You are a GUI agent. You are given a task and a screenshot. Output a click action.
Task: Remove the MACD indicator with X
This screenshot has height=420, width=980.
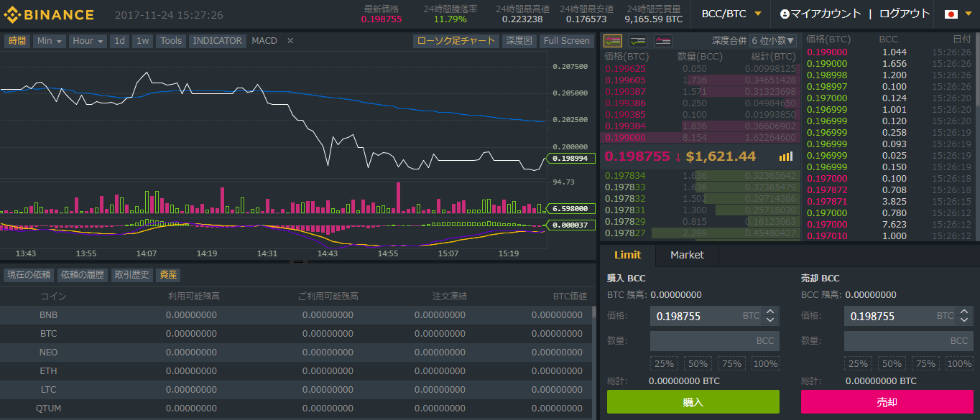pyautogui.click(x=290, y=41)
